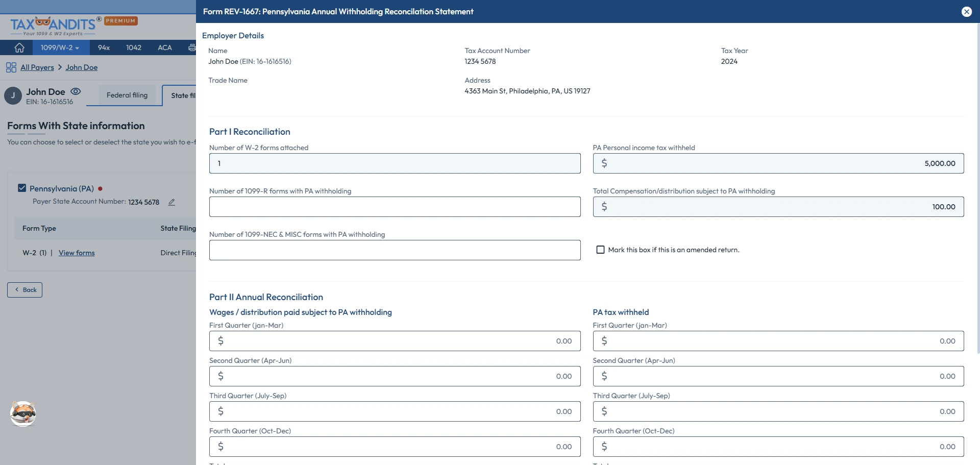
Task: Uncheck the Pennsylvania (PA) checkbox
Action: pos(22,188)
